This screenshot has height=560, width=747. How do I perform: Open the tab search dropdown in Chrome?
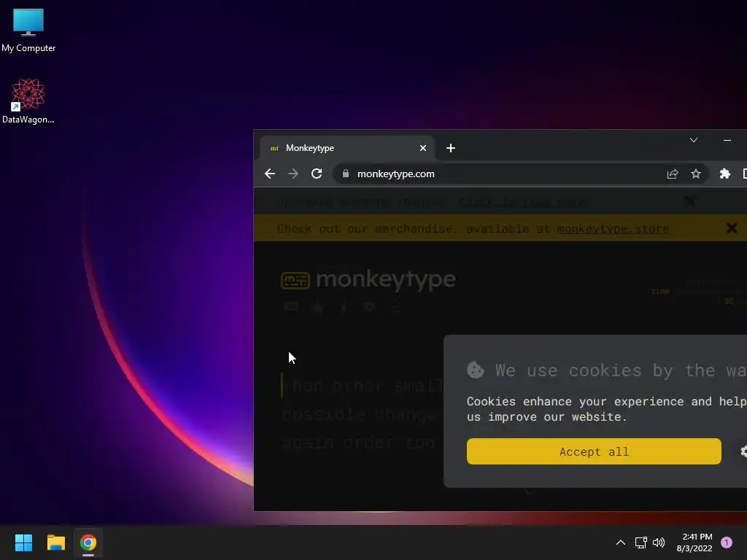click(x=694, y=140)
